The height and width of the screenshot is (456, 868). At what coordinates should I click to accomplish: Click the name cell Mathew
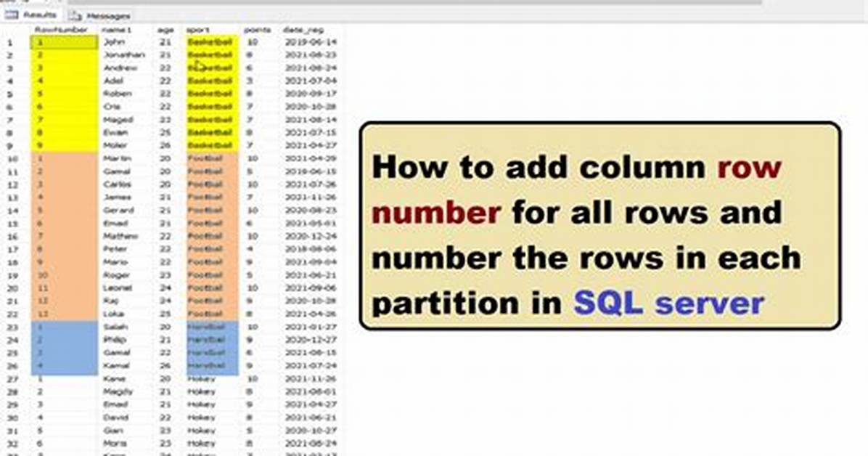click(x=120, y=236)
